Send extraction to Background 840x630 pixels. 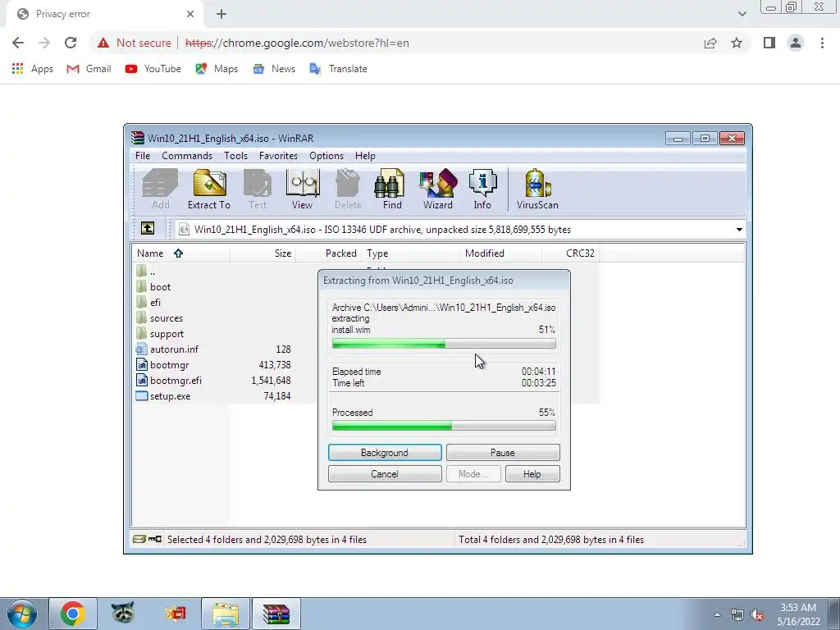tap(385, 453)
